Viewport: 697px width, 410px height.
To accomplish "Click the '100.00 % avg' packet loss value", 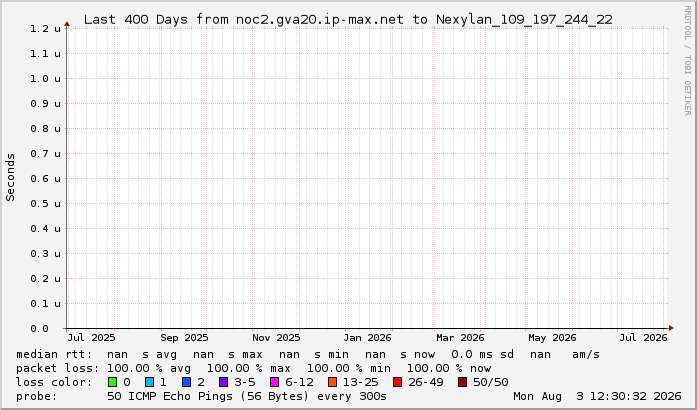I will click(149, 368).
